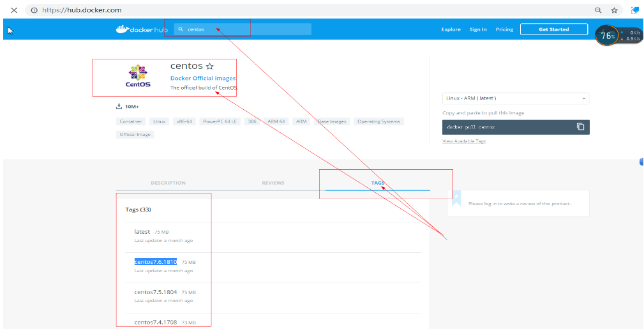
Task: Click the log in to write review message
Action: pyautogui.click(x=519, y=204)
